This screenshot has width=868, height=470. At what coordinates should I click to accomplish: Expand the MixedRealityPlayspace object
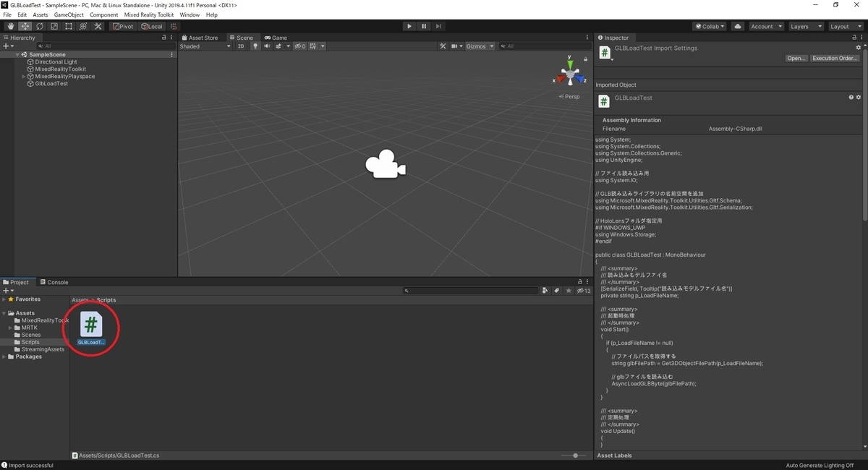[24, 77]
